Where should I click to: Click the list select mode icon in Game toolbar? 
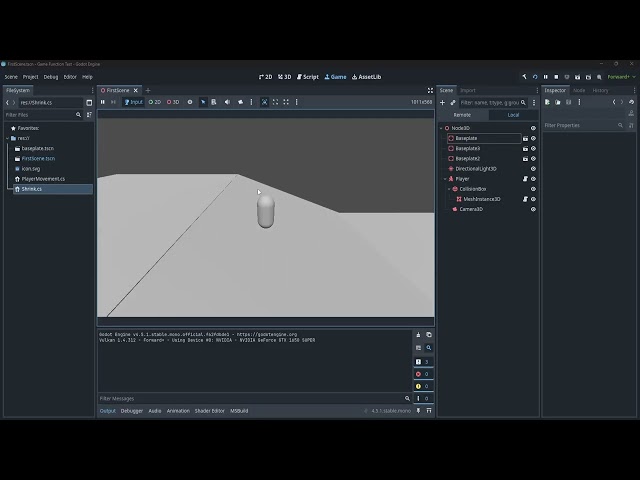(x=213, y=102)
